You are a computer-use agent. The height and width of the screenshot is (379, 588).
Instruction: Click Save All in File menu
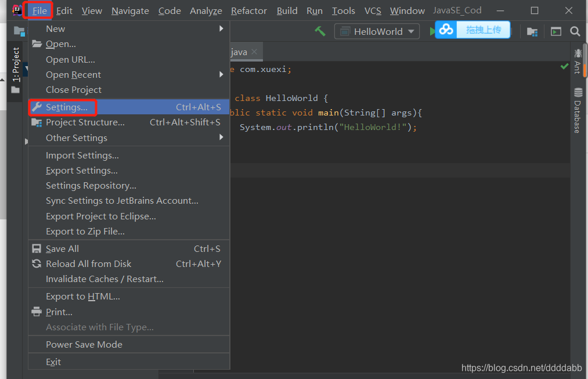[x=62, y=248]
